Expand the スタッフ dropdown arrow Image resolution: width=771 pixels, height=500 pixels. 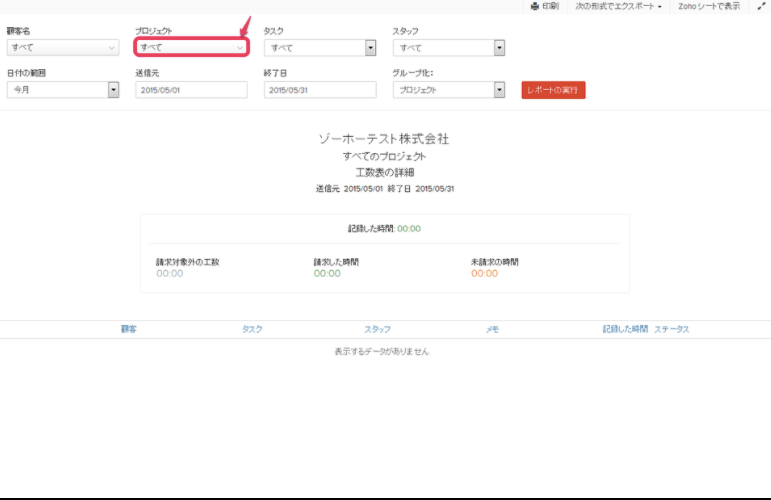point(498,47)
